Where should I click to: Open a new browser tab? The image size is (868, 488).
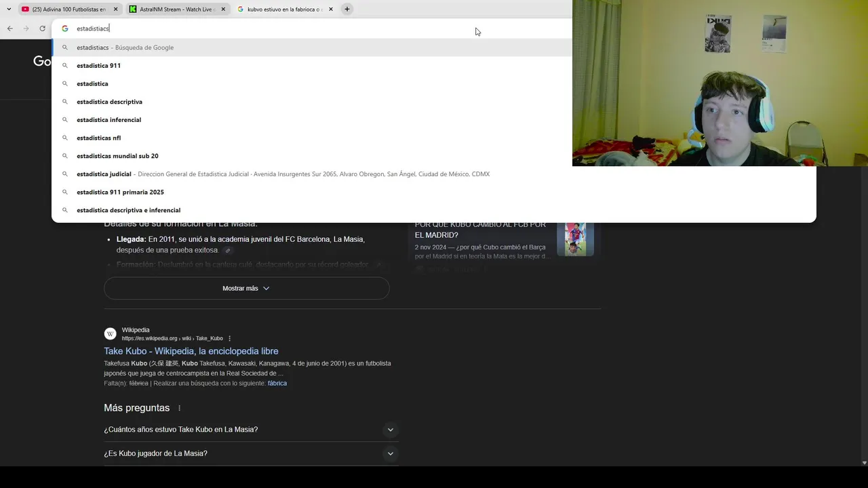click(347, 9)
